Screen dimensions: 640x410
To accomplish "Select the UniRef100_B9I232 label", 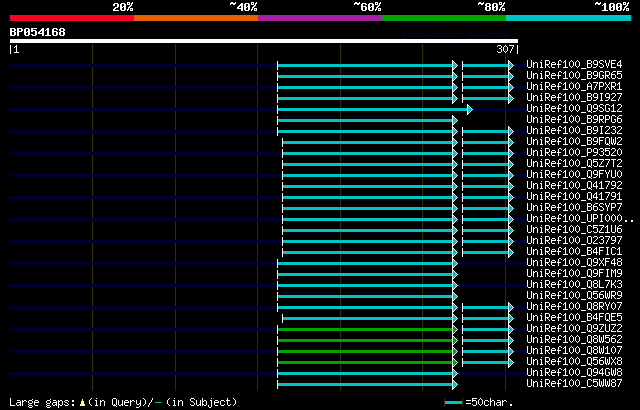I will tap(574, 131).
